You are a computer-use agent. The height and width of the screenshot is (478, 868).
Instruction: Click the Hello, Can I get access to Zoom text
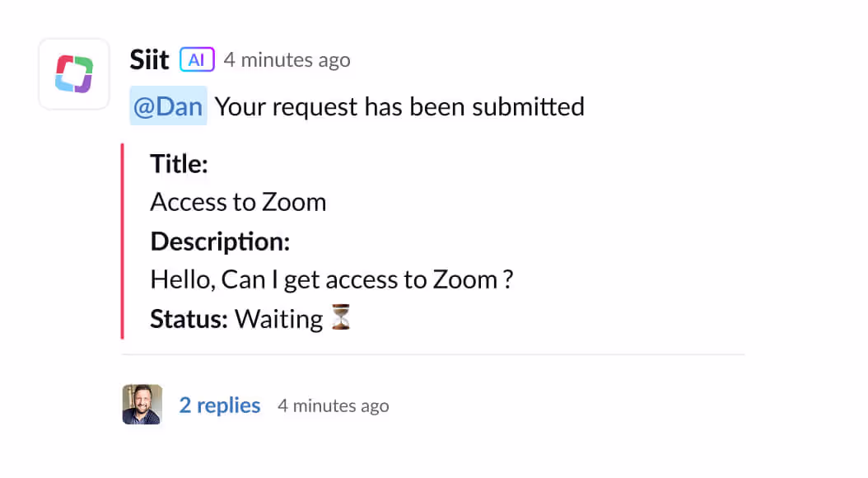331,279
